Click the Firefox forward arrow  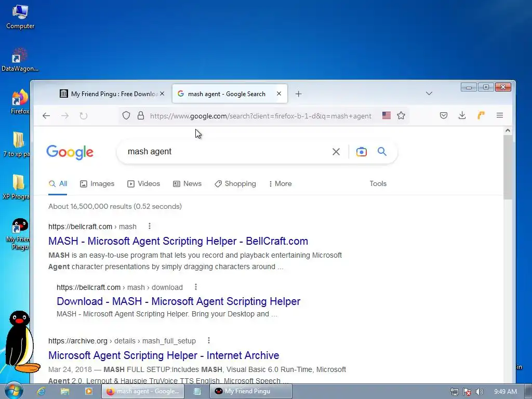pyautogui.click(x=65, y=116)
